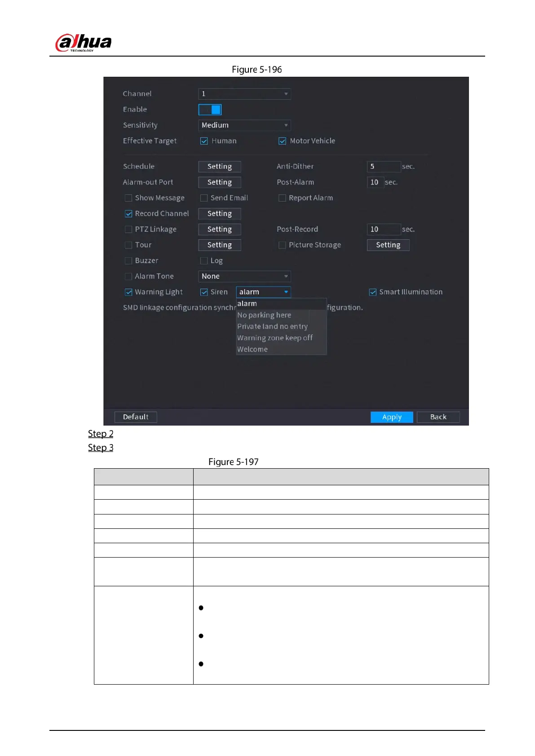Open the Alarm Tone None dropdown
Screen dimensions: 535x756
244,277
